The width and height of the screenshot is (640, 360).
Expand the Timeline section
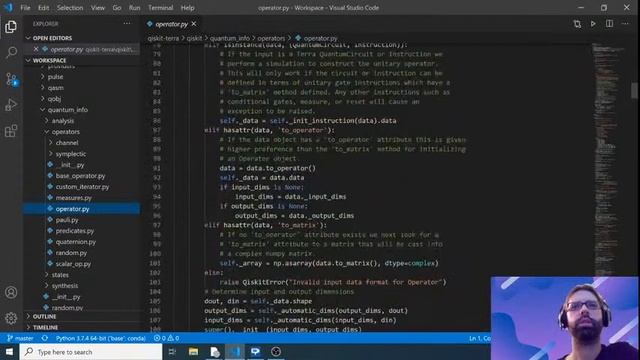(x=45, y=327)
